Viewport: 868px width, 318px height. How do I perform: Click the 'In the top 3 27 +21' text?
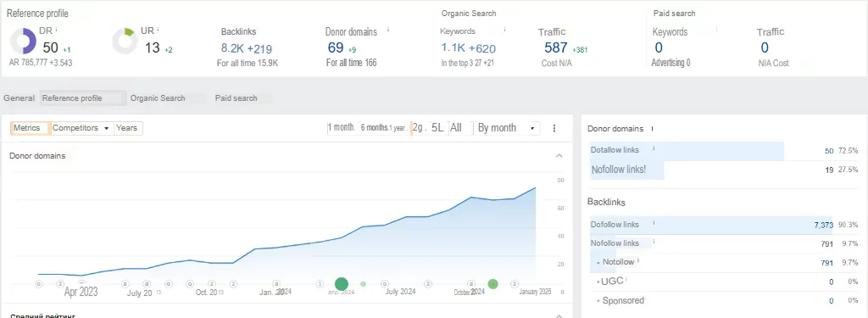point(468,63)
